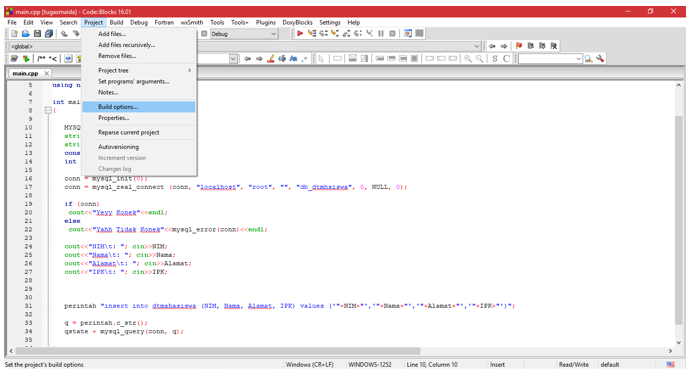Click the S source toggle icon
Screen dimensions: 695x377
[x=495, y=58]
